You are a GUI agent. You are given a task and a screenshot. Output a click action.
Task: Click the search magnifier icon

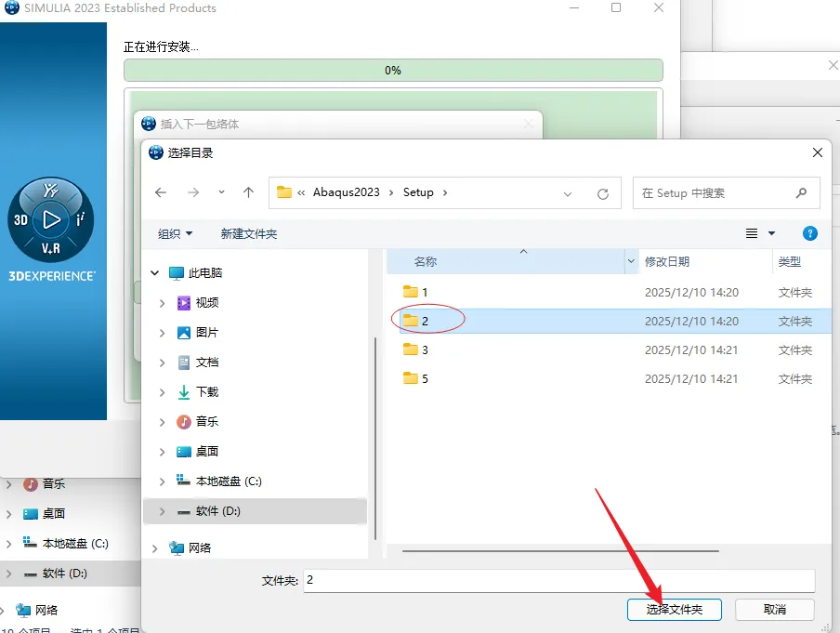tap(801, 193)
